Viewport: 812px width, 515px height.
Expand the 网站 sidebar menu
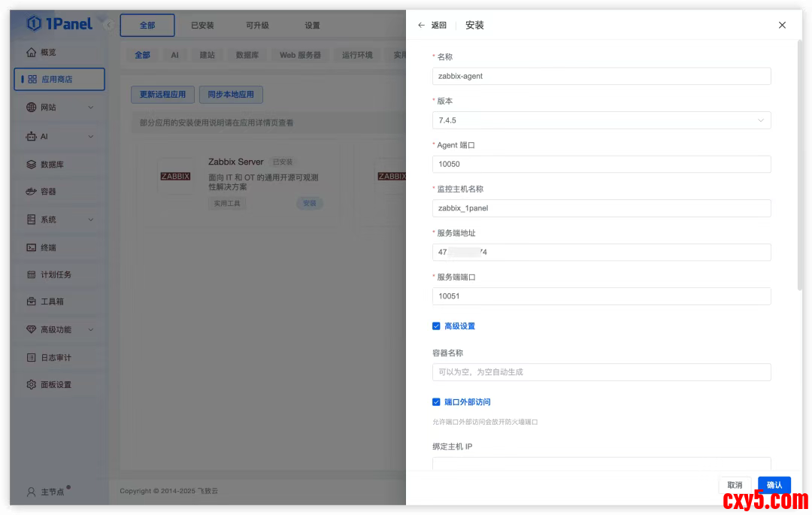point(90,108)
